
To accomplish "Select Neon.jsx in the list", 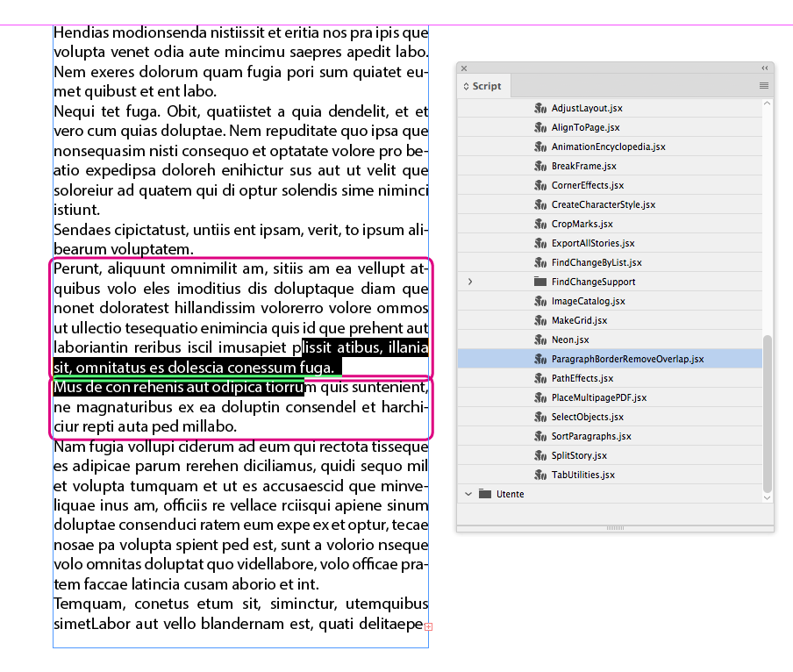I will point(570,340).
